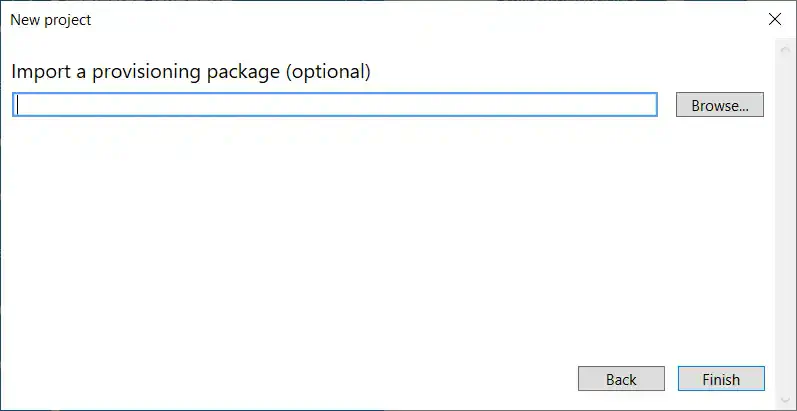Focus the import package input box
Screen dimensions: 797x411
point(335,105)
